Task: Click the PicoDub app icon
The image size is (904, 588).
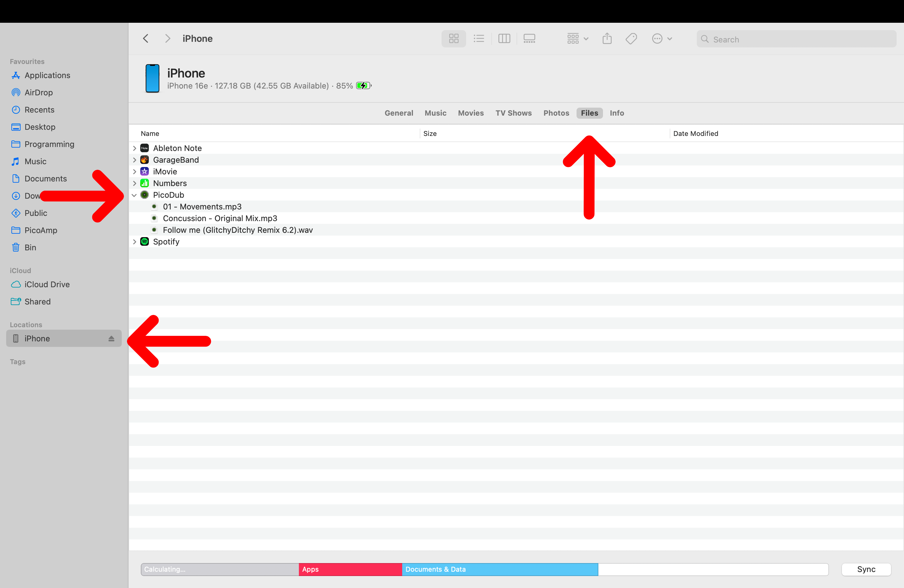Action: point(144,195)
